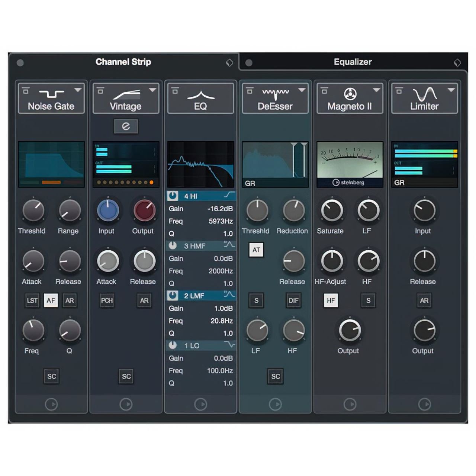Enable LST listen button on Noise Gate
The height and width of the screenshot is (476, 476).
coord(32,300)
